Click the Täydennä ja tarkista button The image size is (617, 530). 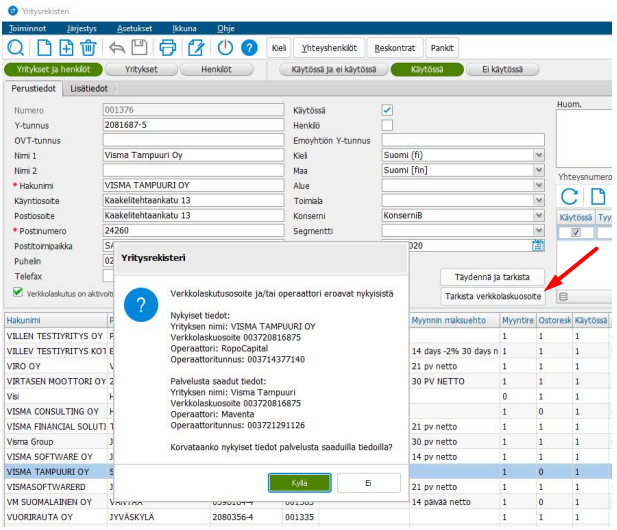492,277
